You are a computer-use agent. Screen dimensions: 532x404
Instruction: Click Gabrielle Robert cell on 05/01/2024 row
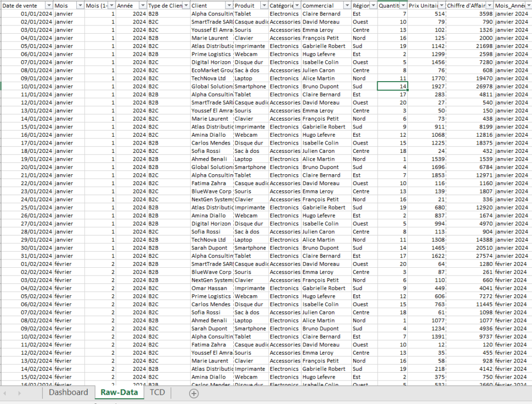(326, 46)
